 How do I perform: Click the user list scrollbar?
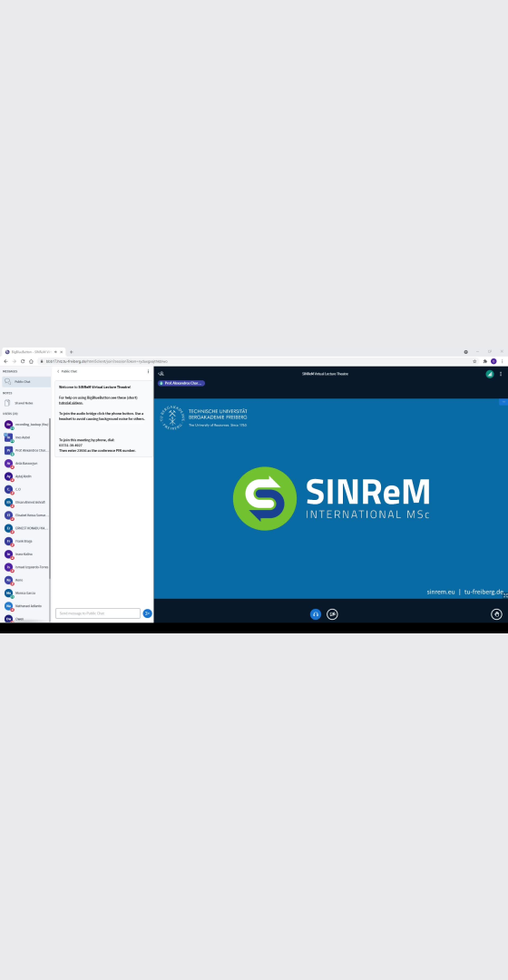point(50,500)
